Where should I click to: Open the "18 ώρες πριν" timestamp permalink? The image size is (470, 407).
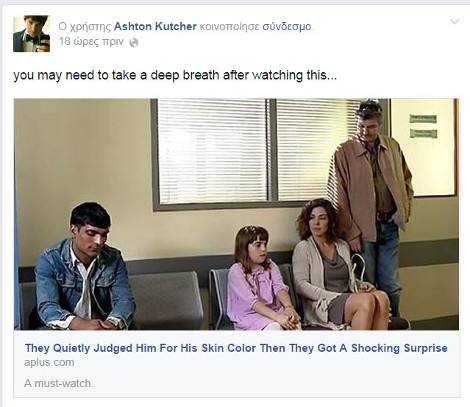pyautogui.click(x=91, y=42)
